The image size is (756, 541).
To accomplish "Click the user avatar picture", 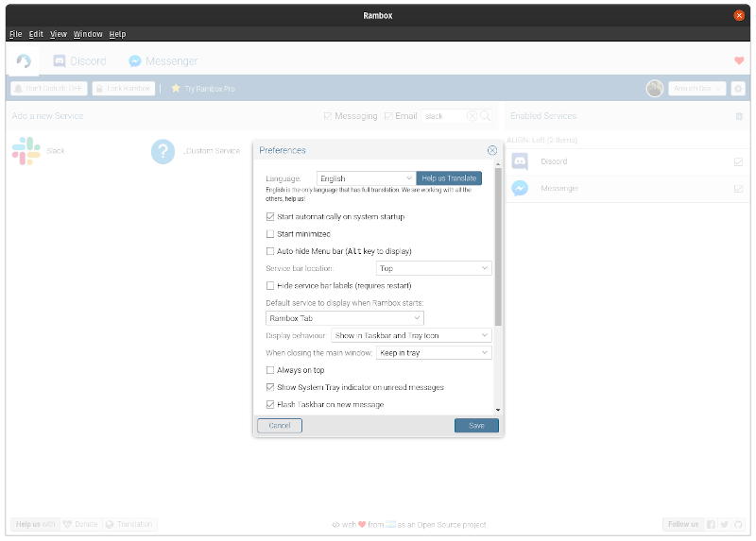I will tap(654, 89).
